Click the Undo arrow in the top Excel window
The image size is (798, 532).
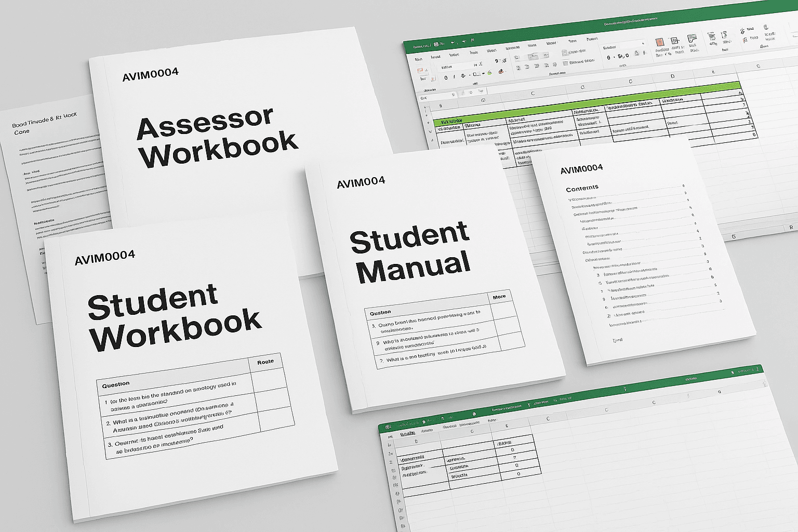tap(453, 42)
